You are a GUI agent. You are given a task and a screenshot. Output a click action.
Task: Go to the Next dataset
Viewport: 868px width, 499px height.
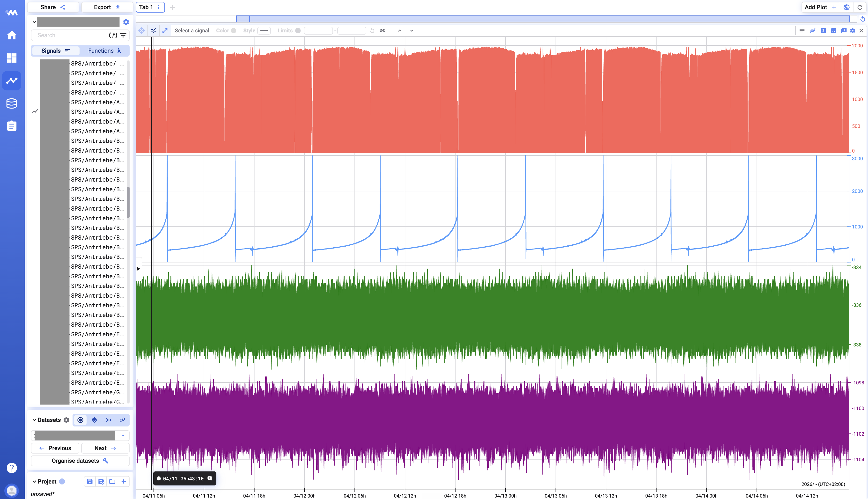(x=105, y=448)
